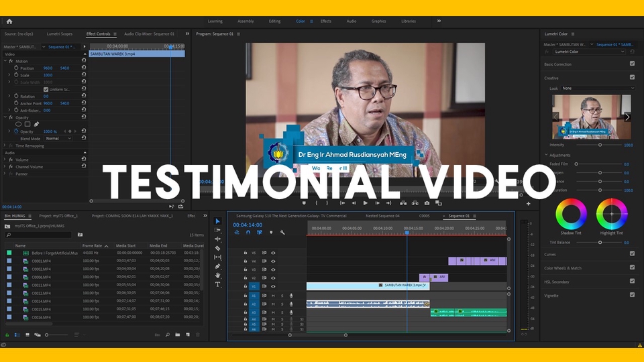
Task: Disable the Creative section checkbox
Action: (632, 77)
